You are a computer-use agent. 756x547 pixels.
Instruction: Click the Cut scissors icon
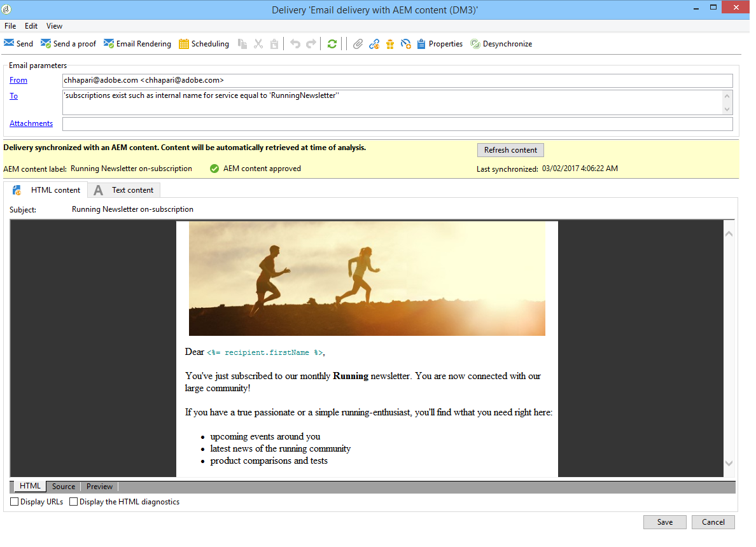point(258,44)
